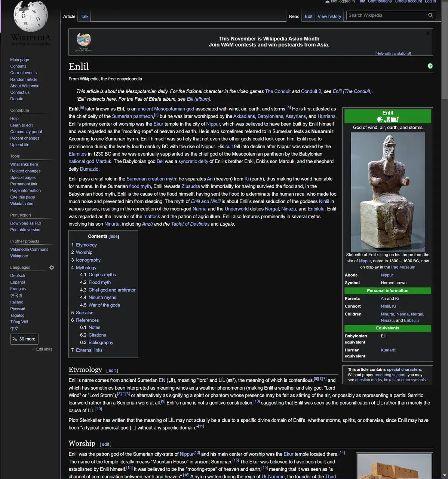Open Cite this page tool

point(22,197)
